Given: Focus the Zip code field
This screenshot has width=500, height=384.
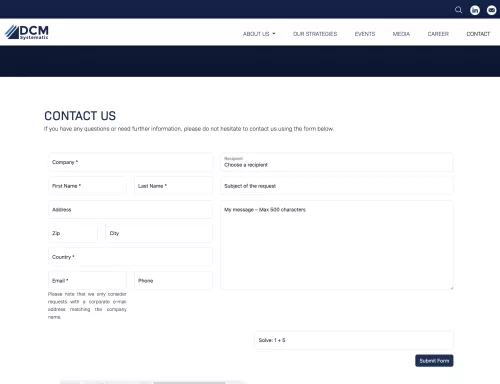Looking at the screenshot, I should coord(73,233).
